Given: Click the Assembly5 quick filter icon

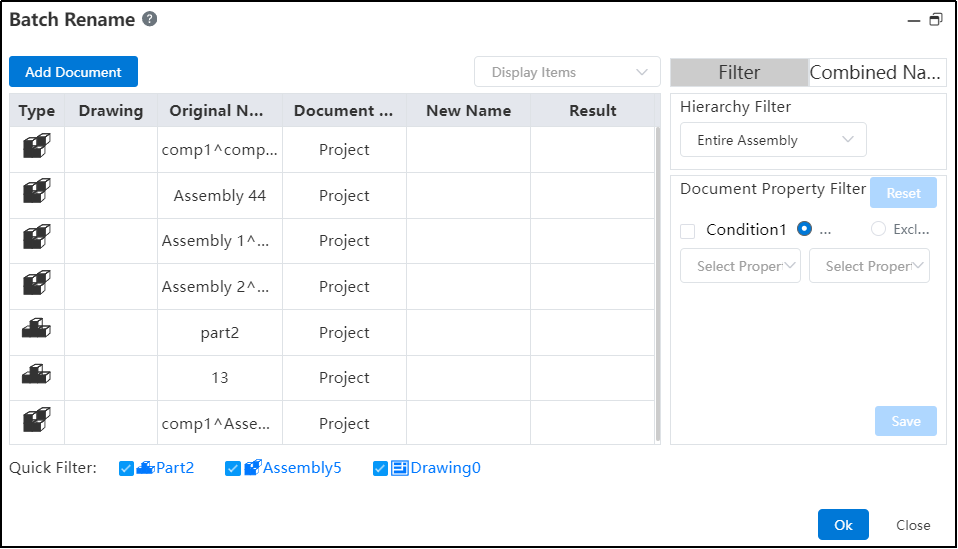Looking at the screenshot, I should tap(253, 468).
